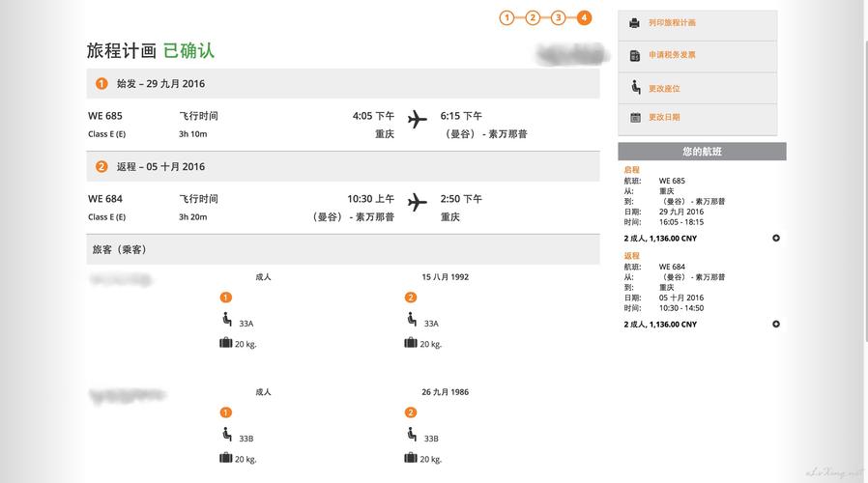Select 更改日期 link
The width and height of the screenshot is (868, 483).
pos(664,117)
